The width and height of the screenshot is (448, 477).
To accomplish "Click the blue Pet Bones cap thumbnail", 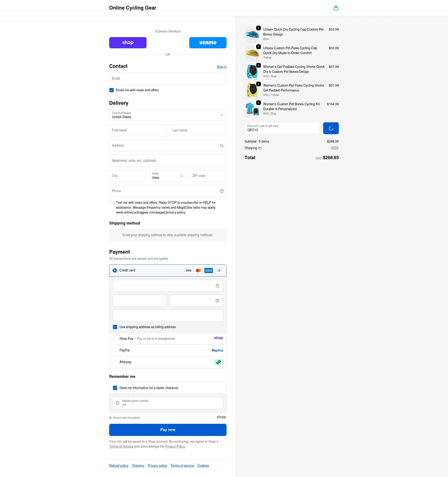I will (x=252, y=34).
